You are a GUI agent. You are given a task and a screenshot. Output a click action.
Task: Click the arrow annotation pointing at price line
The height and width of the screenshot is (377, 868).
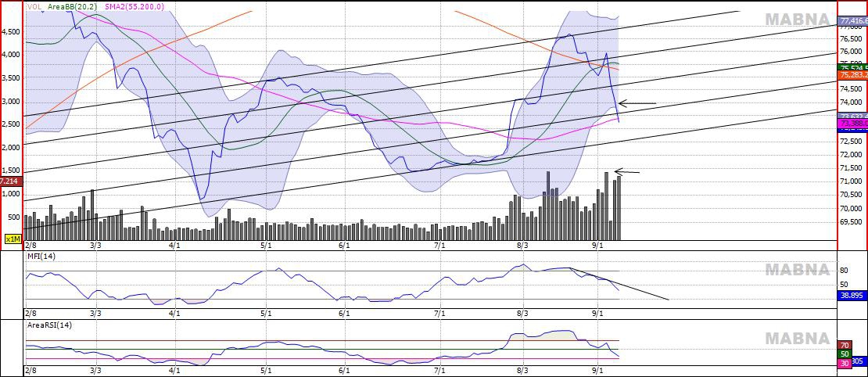(x=637, y=103)
